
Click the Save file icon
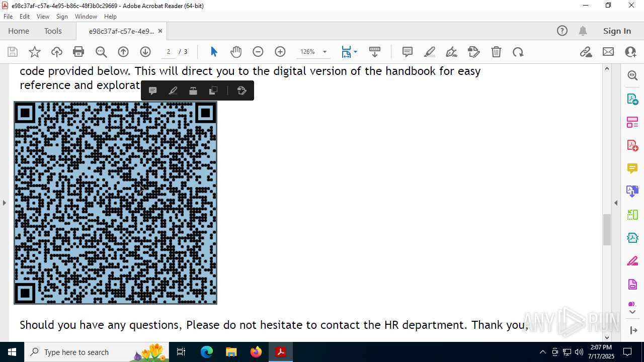[13, 52]
